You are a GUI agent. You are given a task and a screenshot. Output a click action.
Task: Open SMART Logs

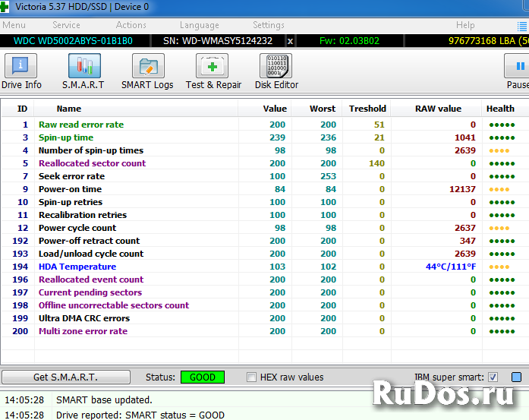147,72
